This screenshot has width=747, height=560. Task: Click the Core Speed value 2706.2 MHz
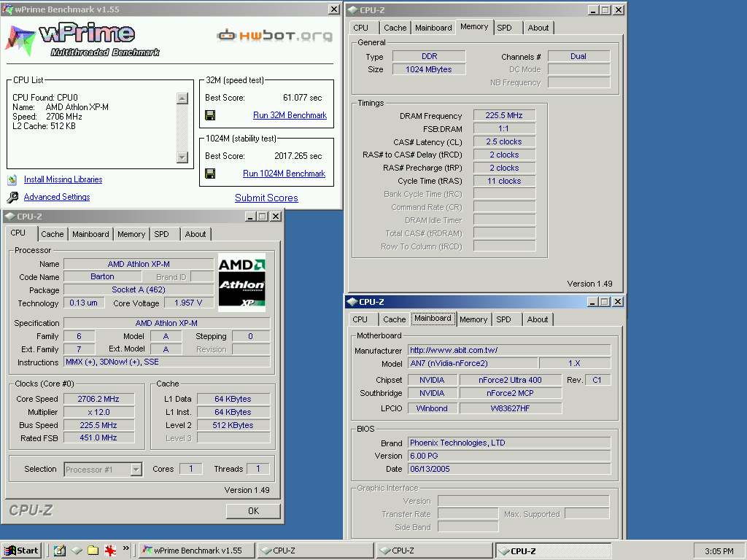pyautogui.click(x=98, y=399)
